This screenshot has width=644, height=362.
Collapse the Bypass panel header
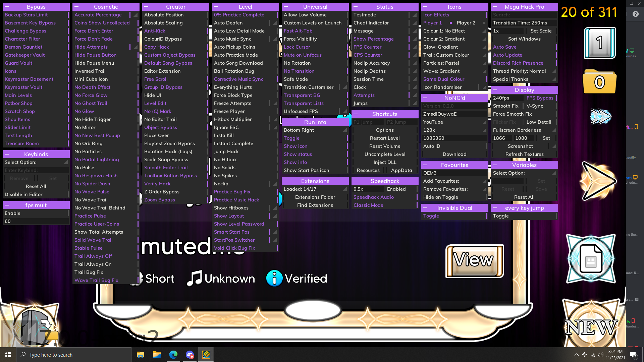(7, 7)
